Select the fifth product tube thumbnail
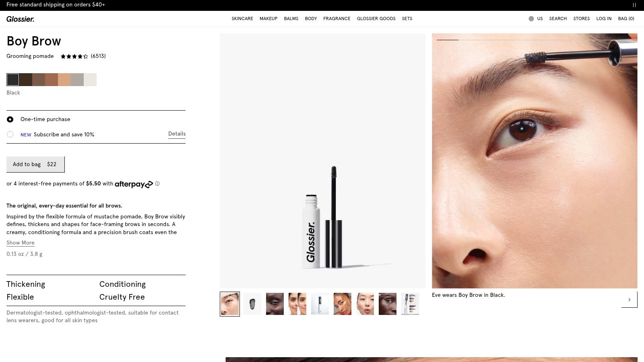The height and width of the screenshot is (362, 644). point(320,304)
